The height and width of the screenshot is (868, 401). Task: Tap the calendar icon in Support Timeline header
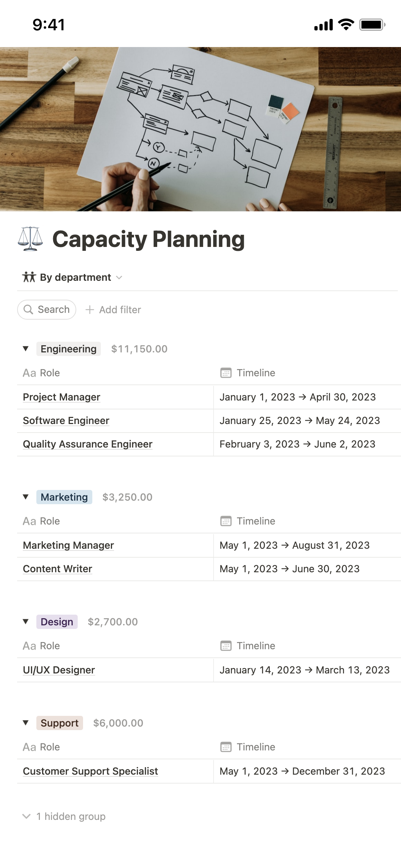click(x=226, y=747)
